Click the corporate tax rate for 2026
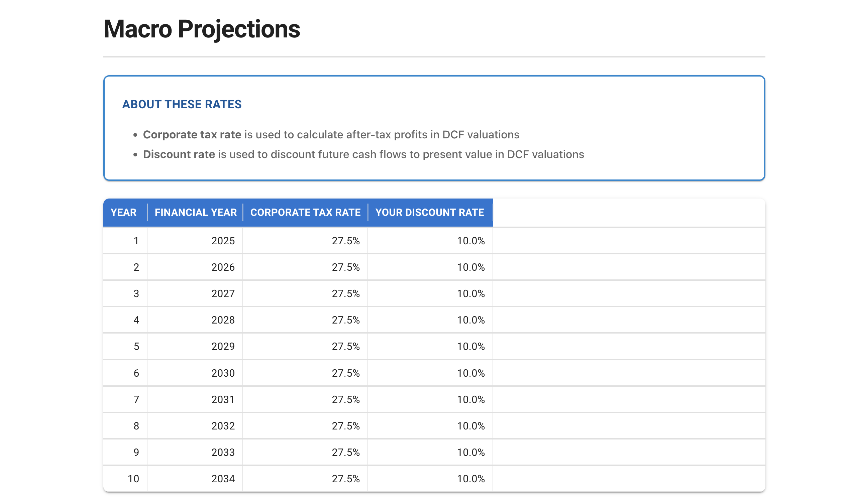Viewport: 848px width, 504px height. [x=345, y=267]
